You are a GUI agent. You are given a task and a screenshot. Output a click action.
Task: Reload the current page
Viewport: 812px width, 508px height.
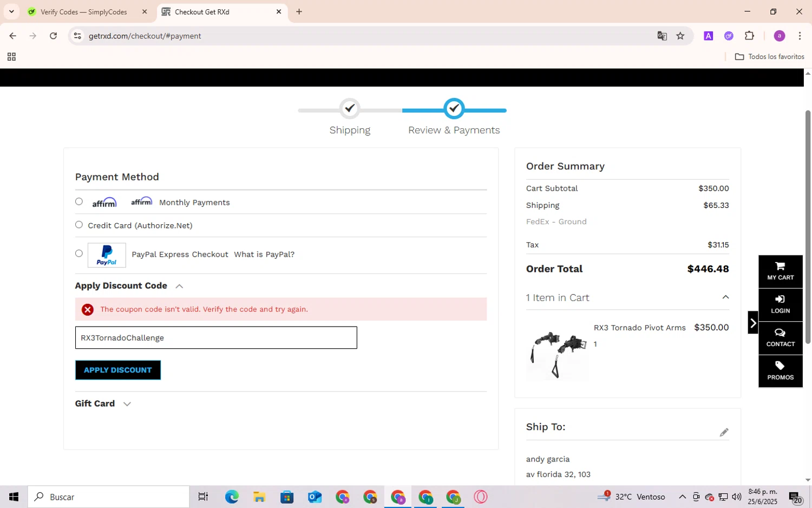click(x=53, y=36)
